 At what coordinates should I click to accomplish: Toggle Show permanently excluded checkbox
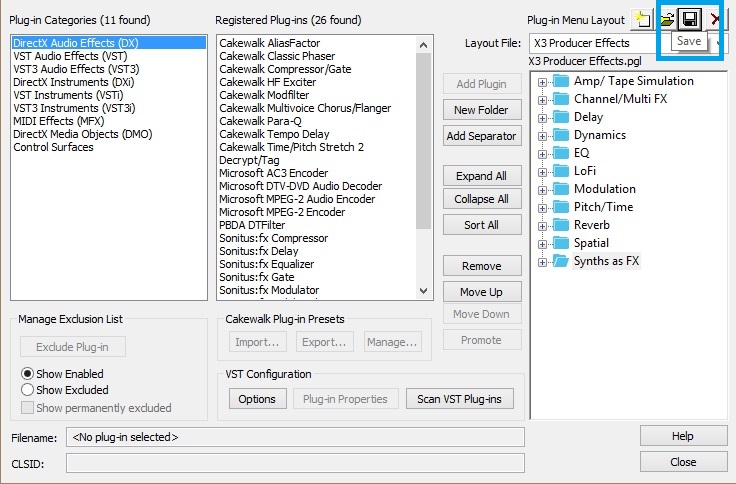(x=27, y=407)
